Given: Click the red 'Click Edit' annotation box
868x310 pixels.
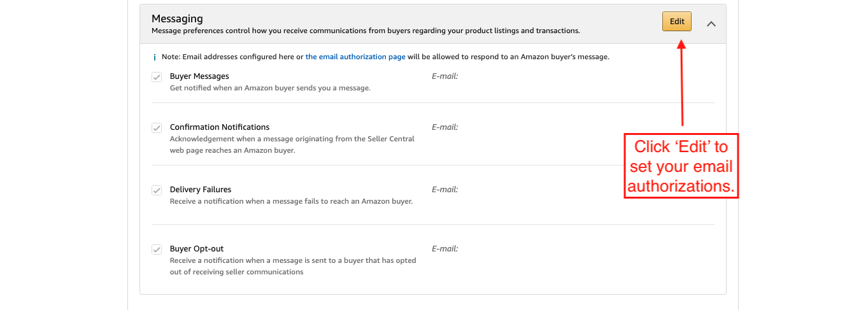Looking at the screenshot, I should point(680,166).
